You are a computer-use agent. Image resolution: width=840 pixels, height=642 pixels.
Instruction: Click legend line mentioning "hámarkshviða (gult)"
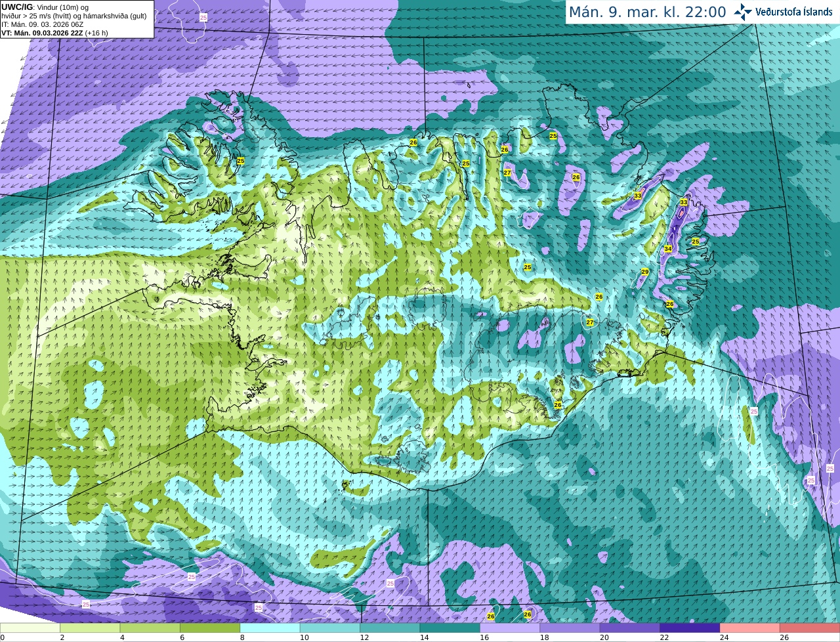(73, 16)
